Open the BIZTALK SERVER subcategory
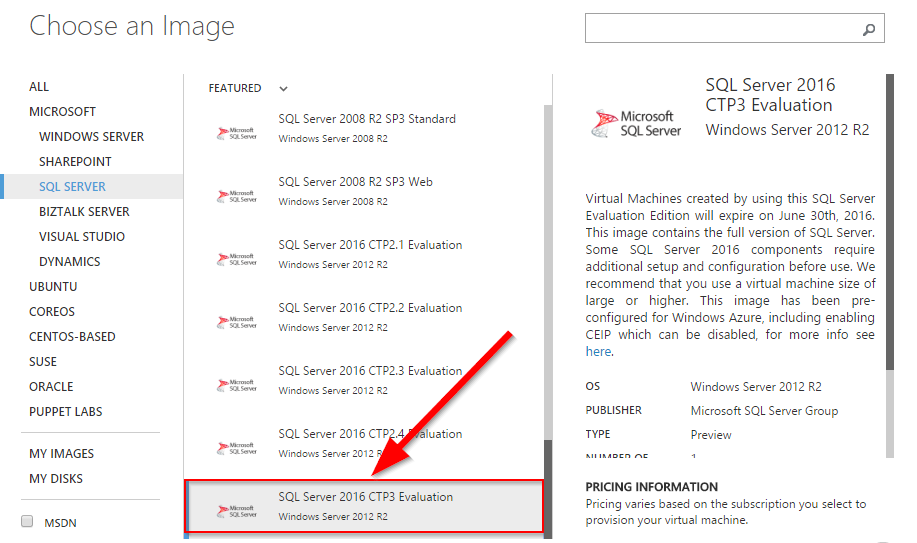This screenshot has width=917, height=543. pyautogui.click(x=84, y=212)
